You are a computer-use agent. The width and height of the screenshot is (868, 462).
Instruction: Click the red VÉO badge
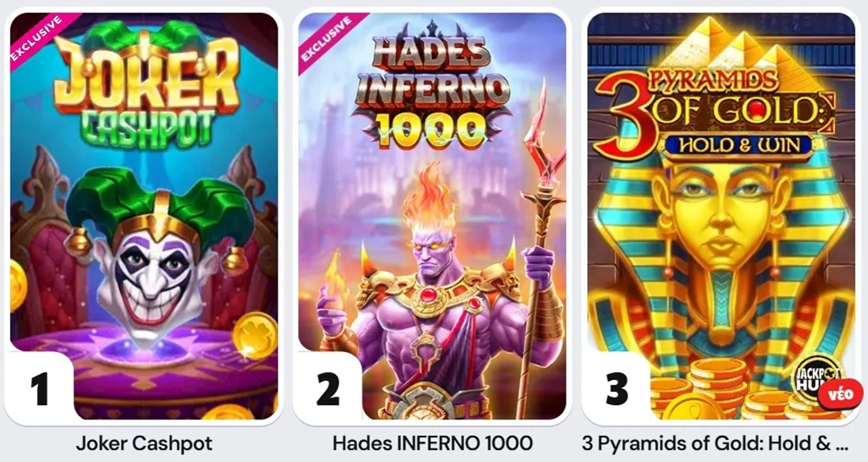840,394
